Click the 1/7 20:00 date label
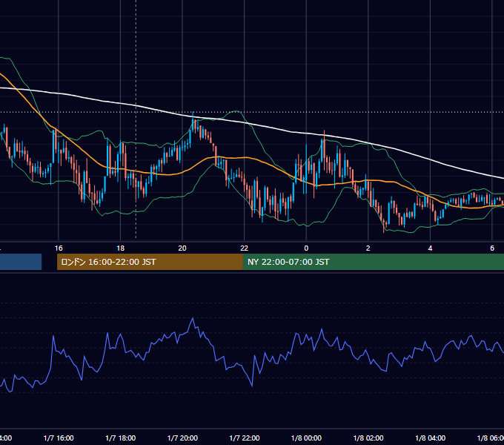504x445 pixels. pos(182,438)
